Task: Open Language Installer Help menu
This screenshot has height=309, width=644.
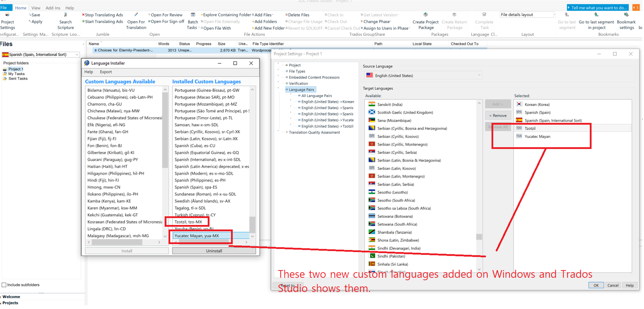Action: point(89,72)
